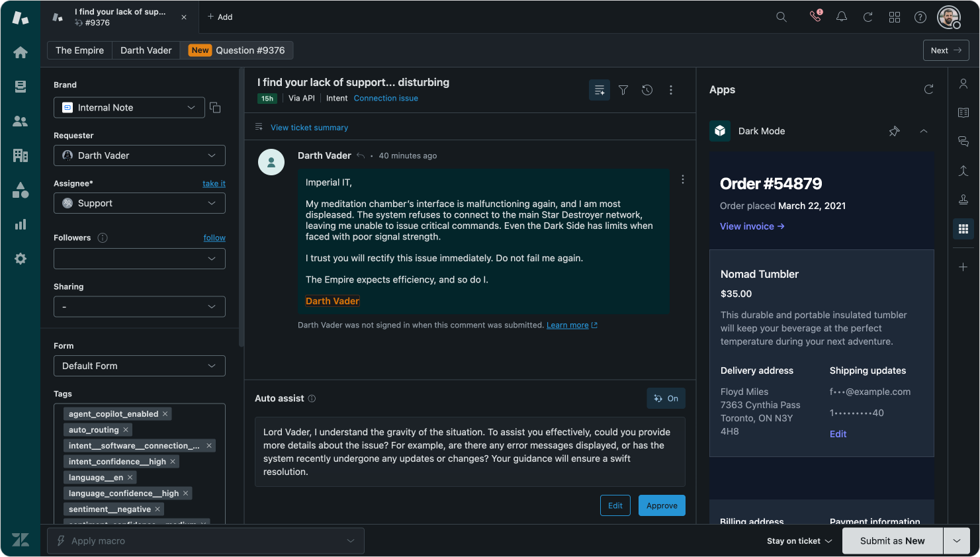Open the Assignee dropdown showing Support
Screen dimensions: 980x557
point(140,203)
